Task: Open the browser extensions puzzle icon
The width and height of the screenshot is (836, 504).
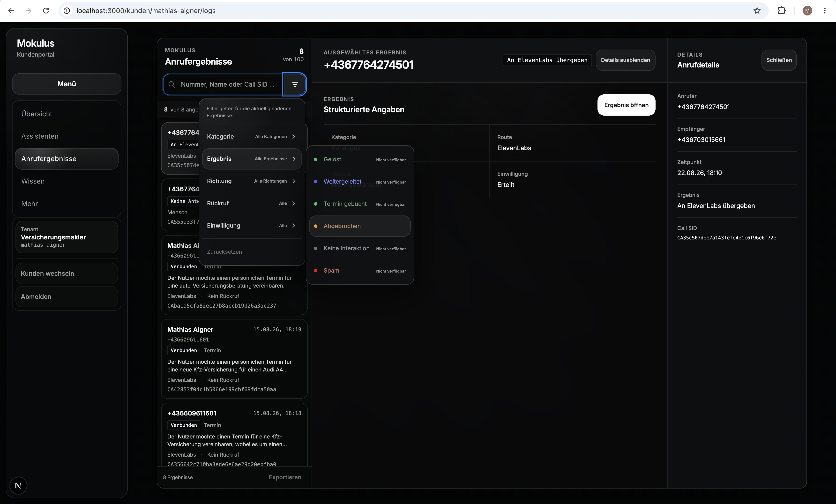Action: point(781,10)
